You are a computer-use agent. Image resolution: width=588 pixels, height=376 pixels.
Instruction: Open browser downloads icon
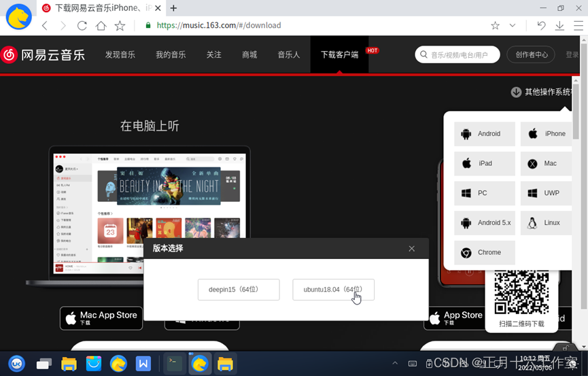[559, 26]
